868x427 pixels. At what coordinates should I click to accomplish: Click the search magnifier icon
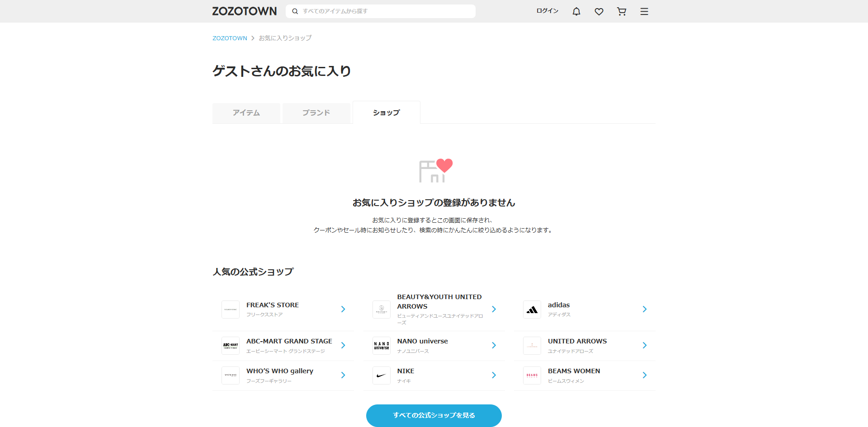click(x=295, y=11)
